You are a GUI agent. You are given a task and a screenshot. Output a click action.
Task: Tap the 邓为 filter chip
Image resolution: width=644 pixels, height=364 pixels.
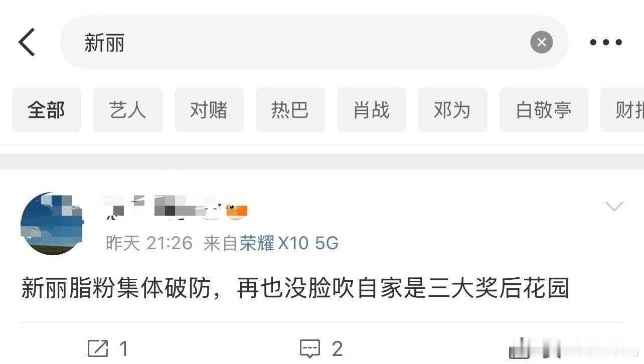pyautogui.click(x=453, y=110)
